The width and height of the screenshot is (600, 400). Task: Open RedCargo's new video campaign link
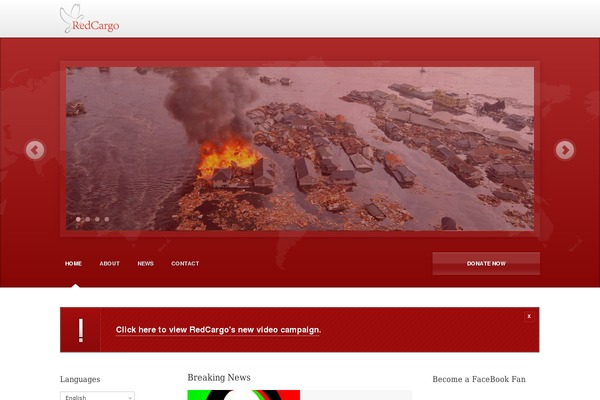click(x=218, y=330)
